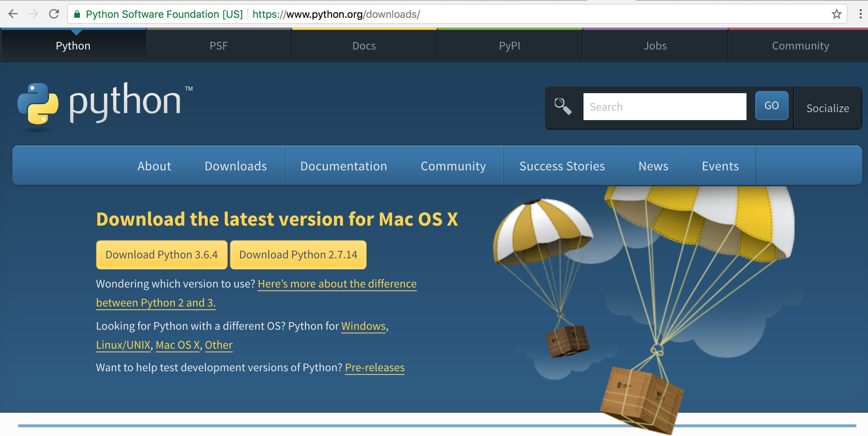Reload the page with the refresh icon
The height and width of the screenshot is (436, 868).
click(x=54, y=14)
